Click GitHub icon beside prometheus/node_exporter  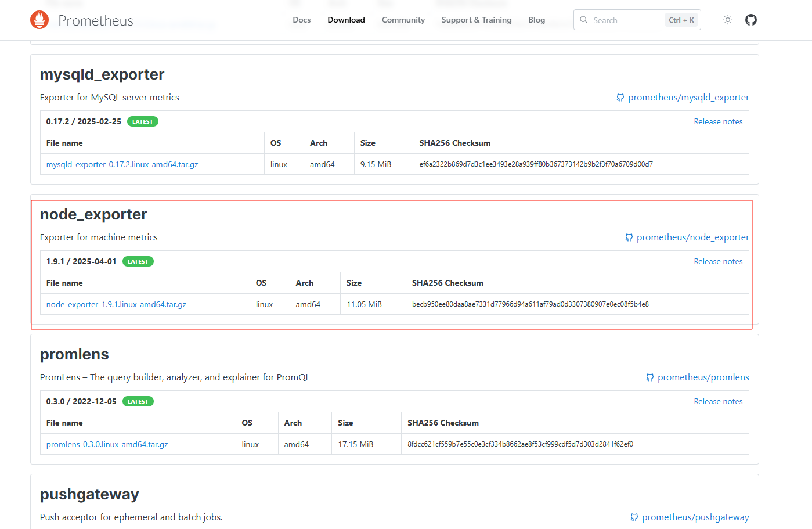[x=629, y=237]
